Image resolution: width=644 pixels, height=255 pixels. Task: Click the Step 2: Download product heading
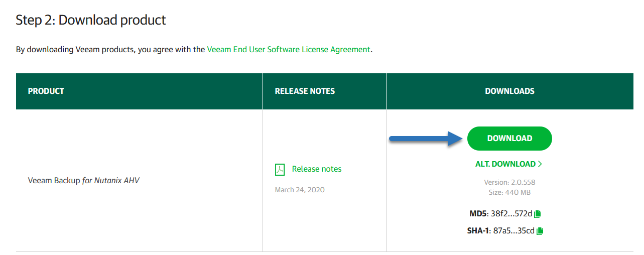pos(91,20)
